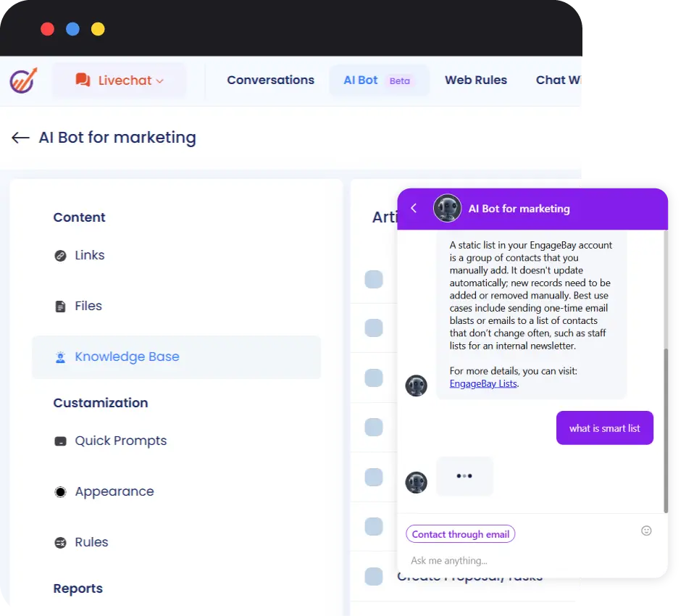
Task: Click the EngageBay logo icon
Action: [23, 80]
